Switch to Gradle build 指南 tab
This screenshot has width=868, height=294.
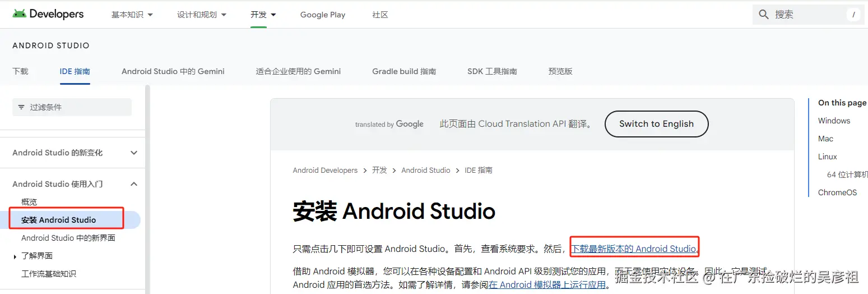(x=404, y=71)
